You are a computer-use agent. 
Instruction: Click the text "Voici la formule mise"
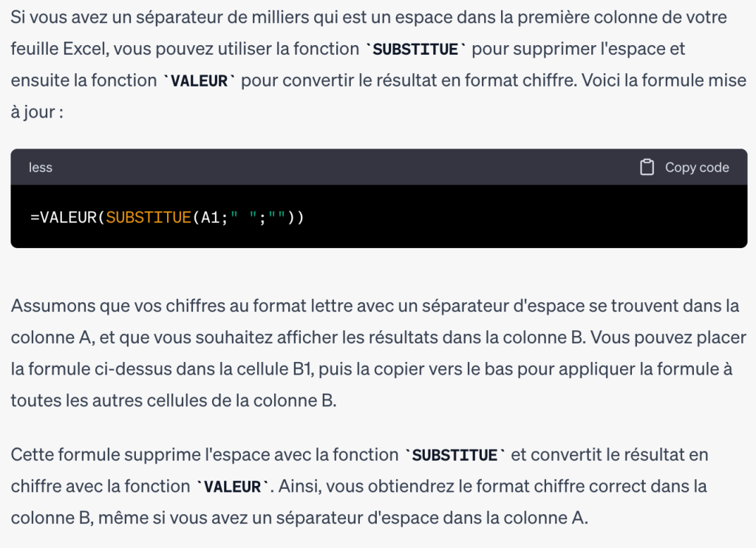[664, 81]
